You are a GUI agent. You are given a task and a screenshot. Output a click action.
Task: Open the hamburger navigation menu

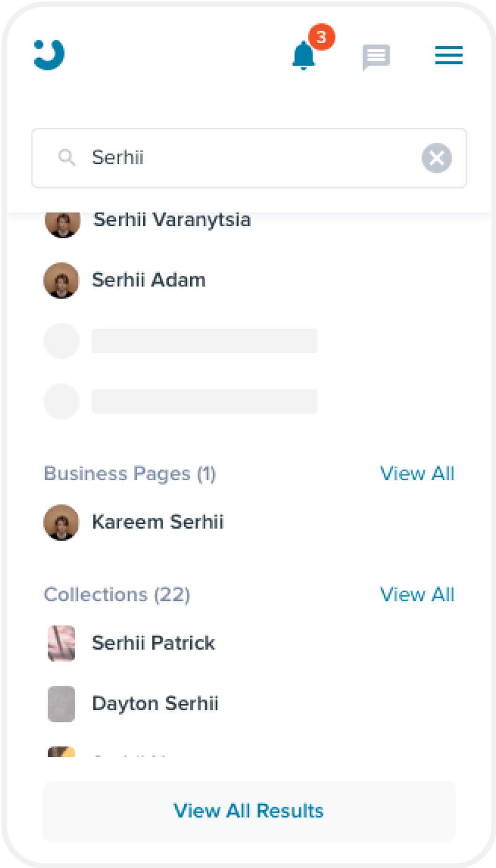tap(448, 55)
